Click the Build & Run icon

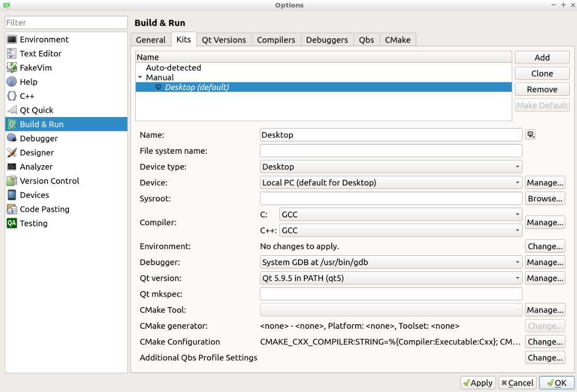coord(12,124)
